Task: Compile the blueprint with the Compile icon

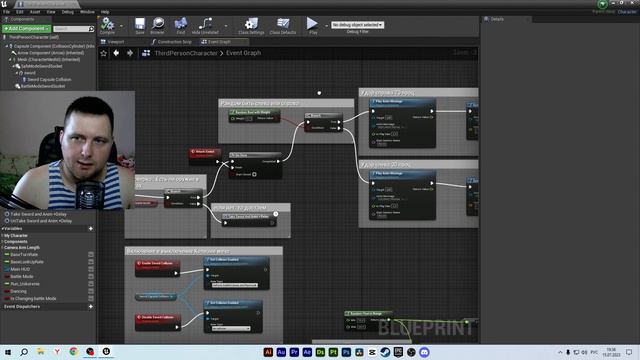Action: point(107,24)
